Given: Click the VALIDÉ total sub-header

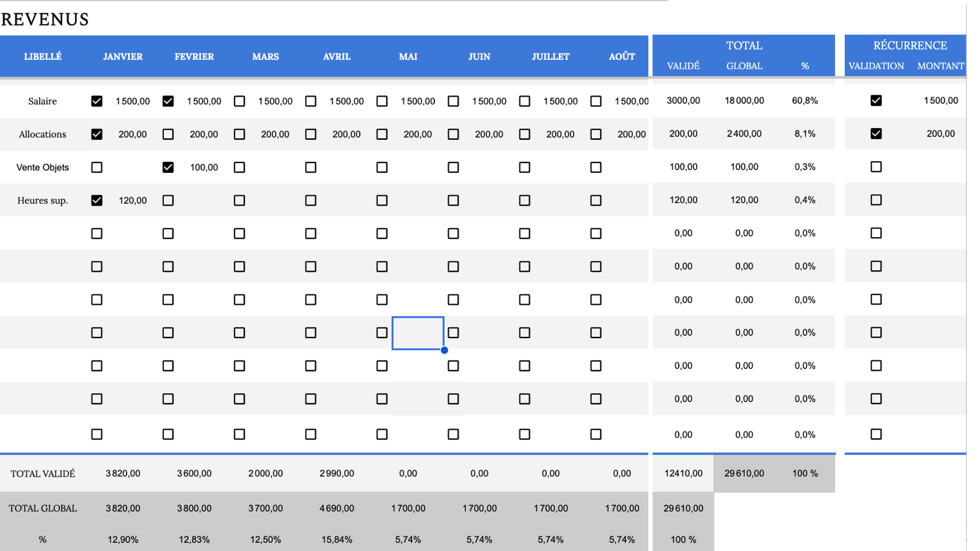Looking at the screenshot, I should pos(683,66).
